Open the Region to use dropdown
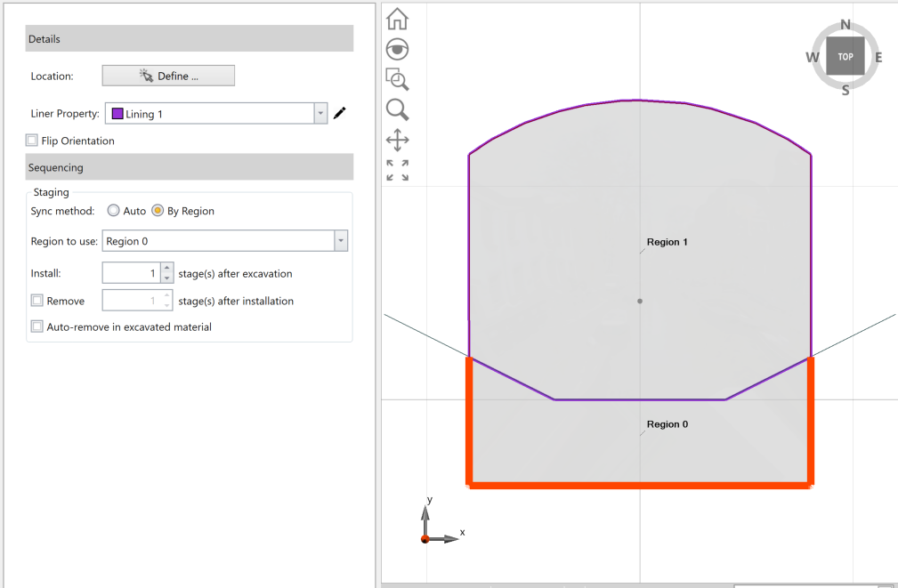 341,241
